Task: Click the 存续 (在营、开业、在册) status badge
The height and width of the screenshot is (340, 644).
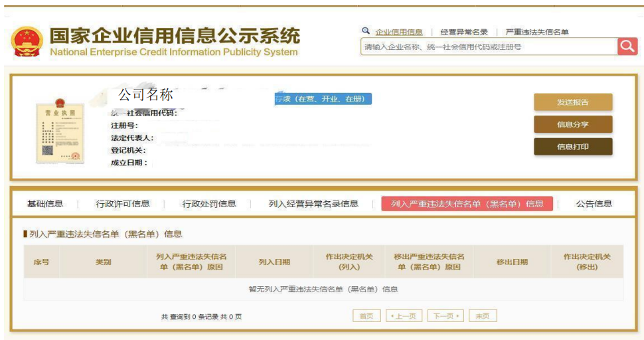Action: point(323,99)
